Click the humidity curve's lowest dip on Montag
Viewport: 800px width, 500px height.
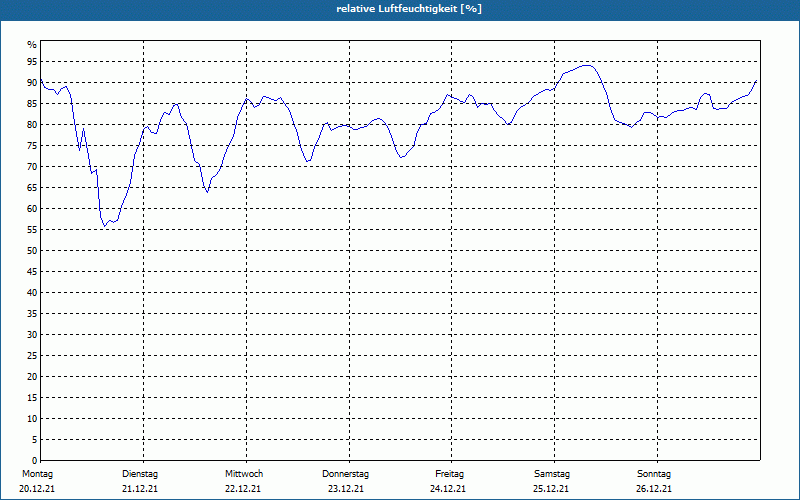[105, 226]
